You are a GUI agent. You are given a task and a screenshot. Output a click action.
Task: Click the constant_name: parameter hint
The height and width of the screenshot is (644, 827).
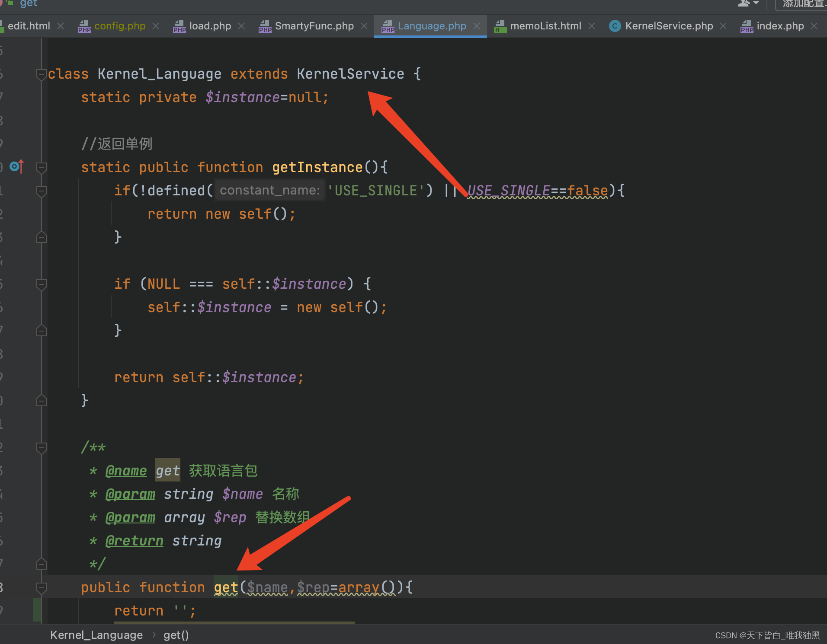270,191
